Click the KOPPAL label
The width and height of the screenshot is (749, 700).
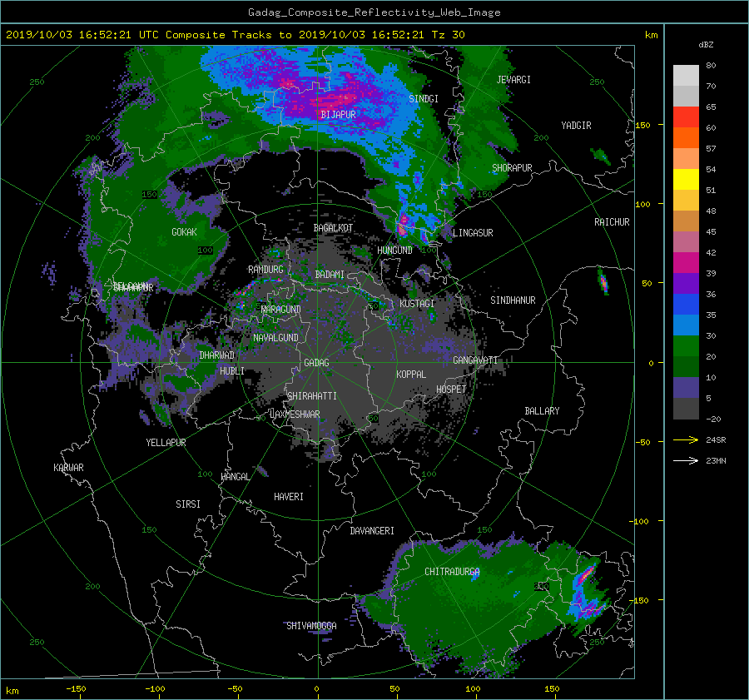click(411, 375)
